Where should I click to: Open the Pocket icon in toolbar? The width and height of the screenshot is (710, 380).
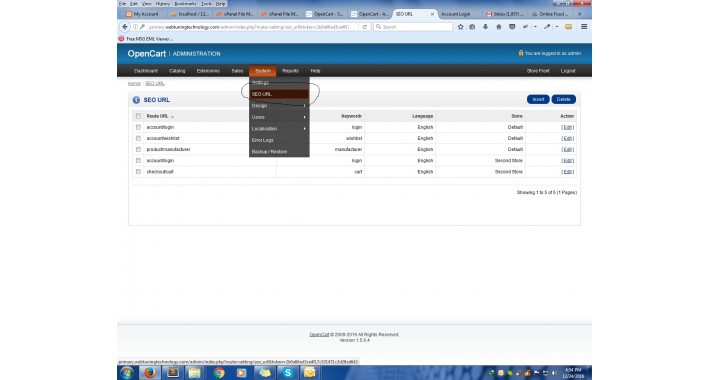(x=512, y=27)
